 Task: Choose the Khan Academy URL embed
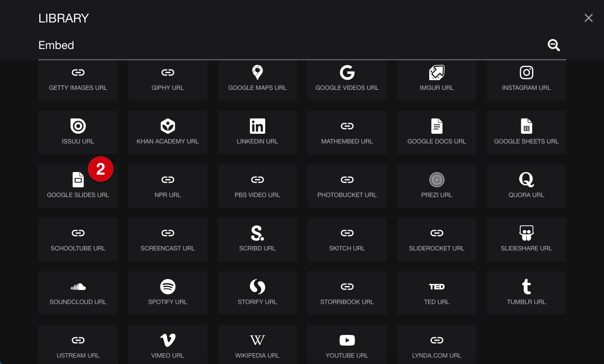(x=168, y=132)
